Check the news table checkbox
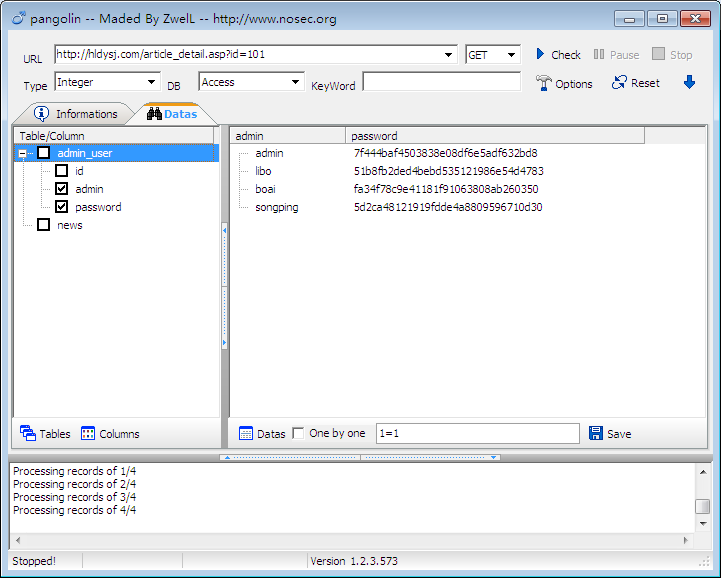The width and height of the screenshot is (721, 578). (43, 225)
